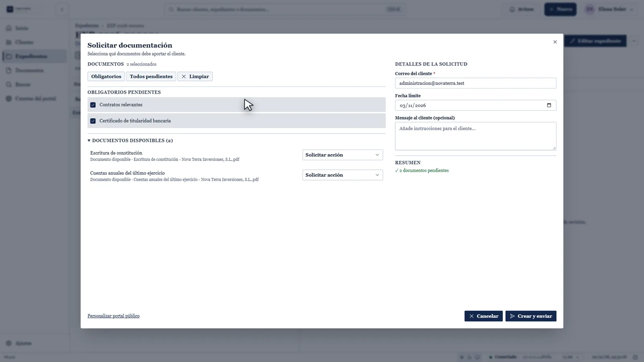
Task: Click the Fecha límite date field
Action: (476, 105)
